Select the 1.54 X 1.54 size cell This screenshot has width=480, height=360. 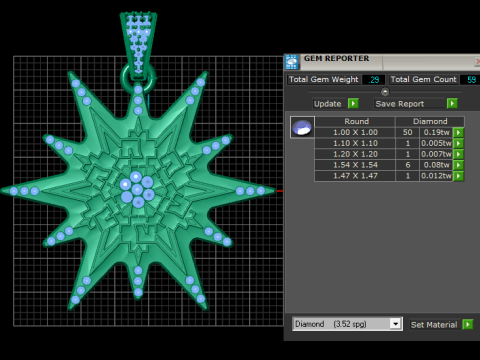pyautogui.click(x=355, y=165)
